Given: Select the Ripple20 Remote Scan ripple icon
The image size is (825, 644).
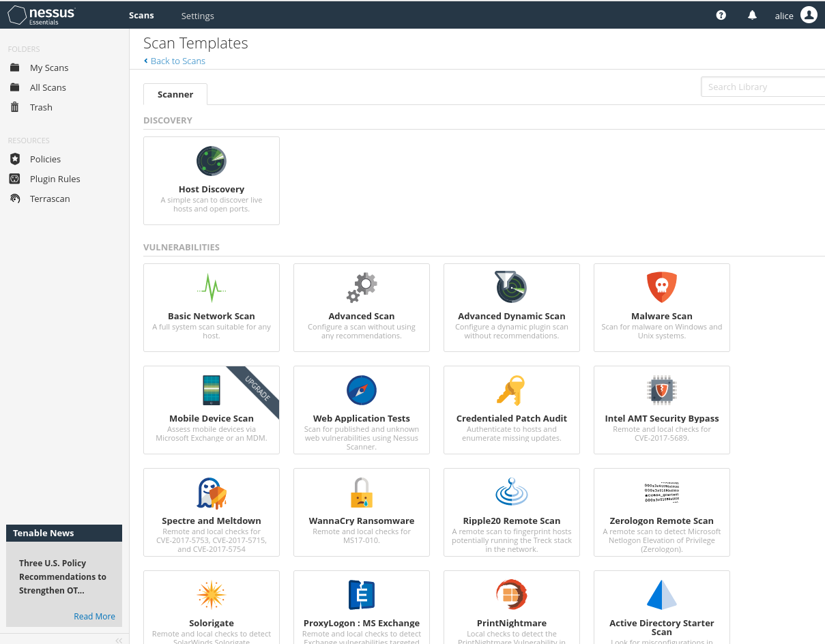Looking at the screenshot, I should pyautogui.click(x=512, y=492).
